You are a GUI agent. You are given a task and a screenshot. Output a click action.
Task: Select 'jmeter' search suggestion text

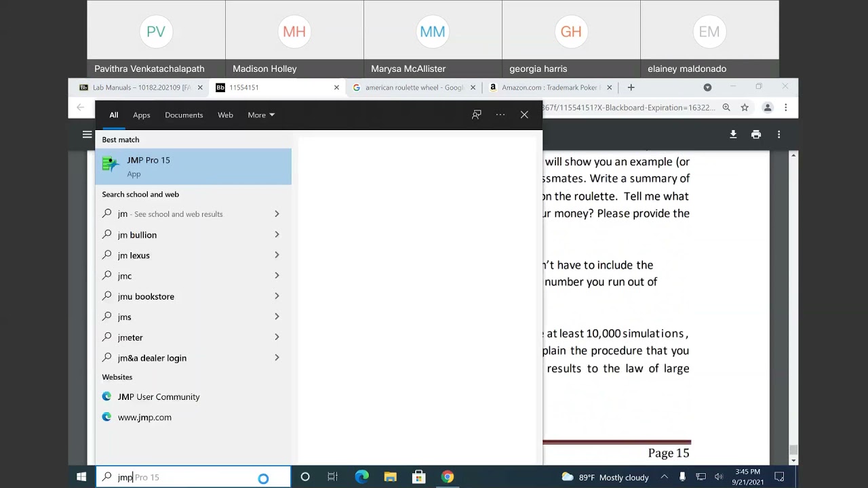click(130, 338)
